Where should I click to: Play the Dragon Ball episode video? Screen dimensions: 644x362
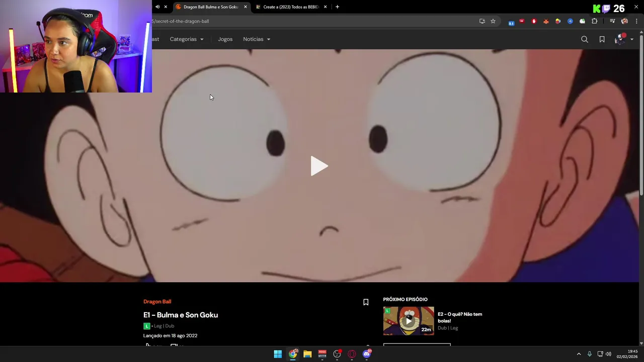coord(319,166)
